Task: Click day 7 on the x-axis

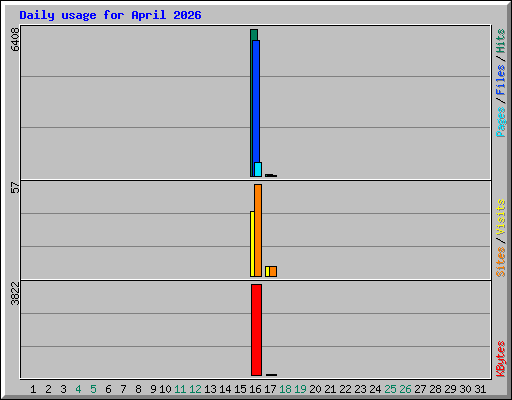Action: click(123, 389)
